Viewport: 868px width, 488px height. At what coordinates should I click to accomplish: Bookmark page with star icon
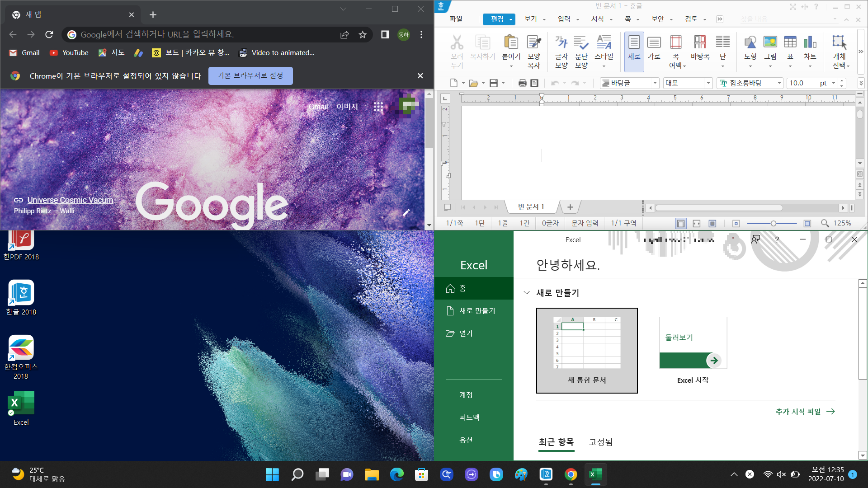[363, 35]
